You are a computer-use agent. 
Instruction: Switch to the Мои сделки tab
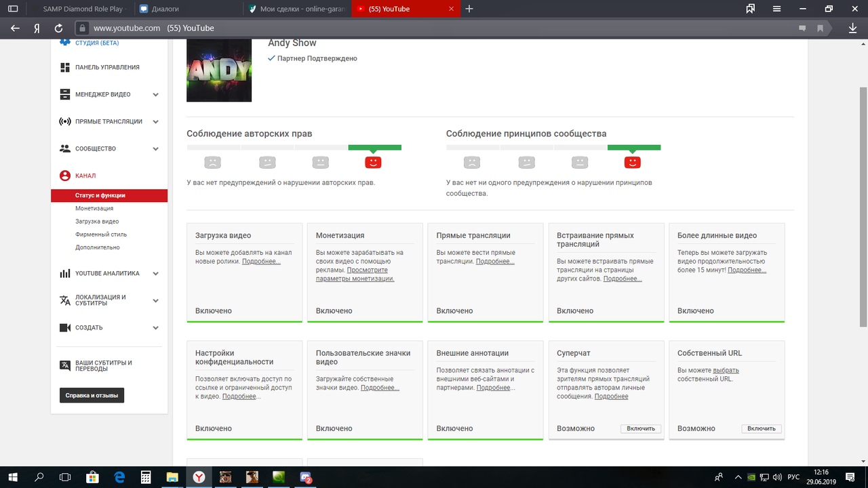[296, 9]
